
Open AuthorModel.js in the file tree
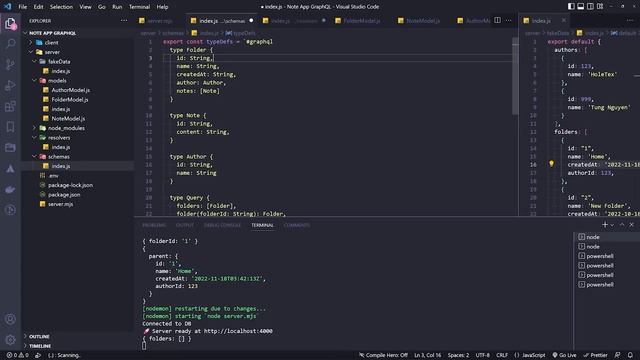70,90
